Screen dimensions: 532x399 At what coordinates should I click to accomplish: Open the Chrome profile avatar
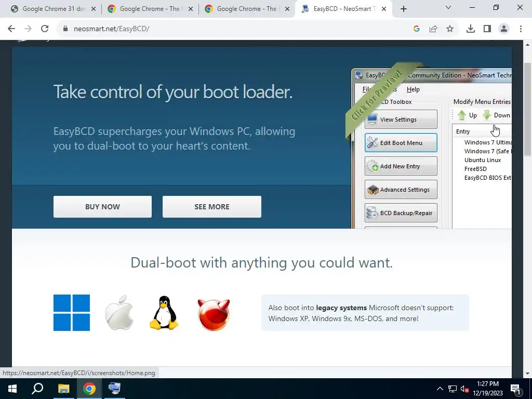(x=504, y=29)
